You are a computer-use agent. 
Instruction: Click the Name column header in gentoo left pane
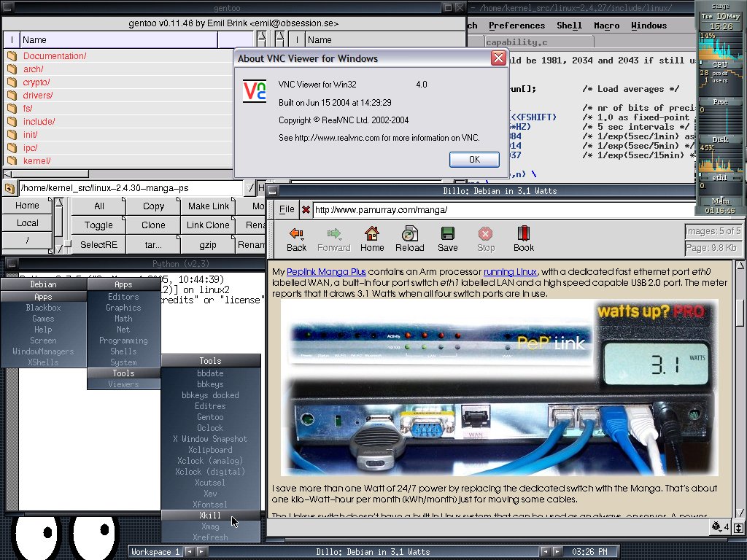click(119, 40)
